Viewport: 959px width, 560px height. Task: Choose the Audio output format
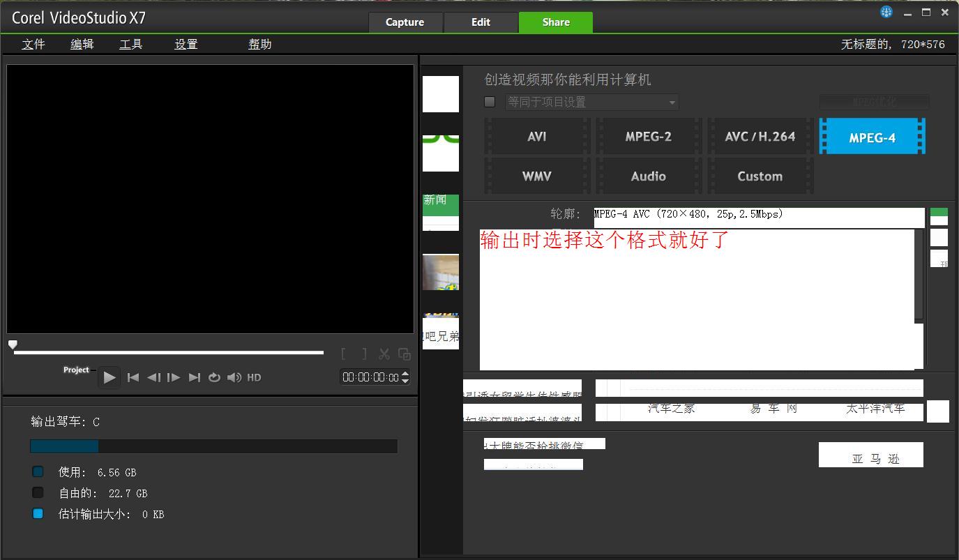(649, 176)
